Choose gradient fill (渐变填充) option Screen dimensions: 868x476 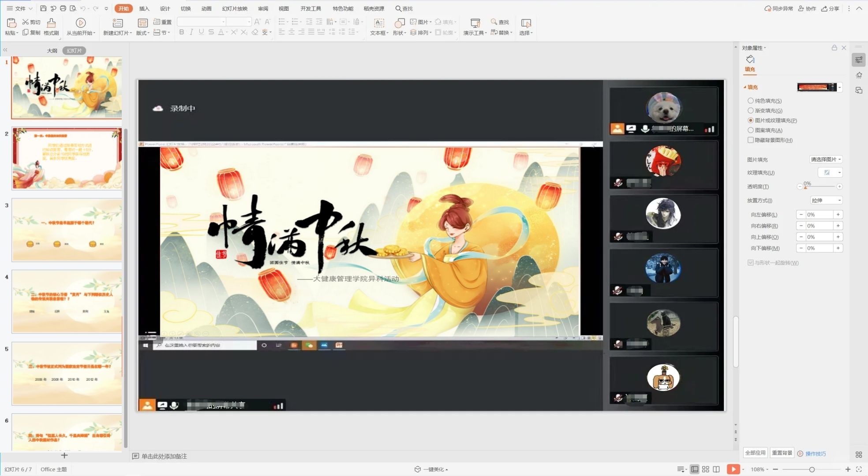tap(750, 111)
